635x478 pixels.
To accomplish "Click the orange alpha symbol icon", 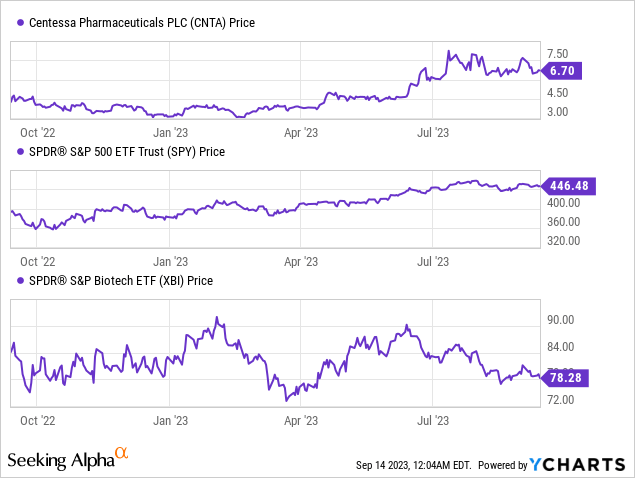I will click(x=122, y=455).
